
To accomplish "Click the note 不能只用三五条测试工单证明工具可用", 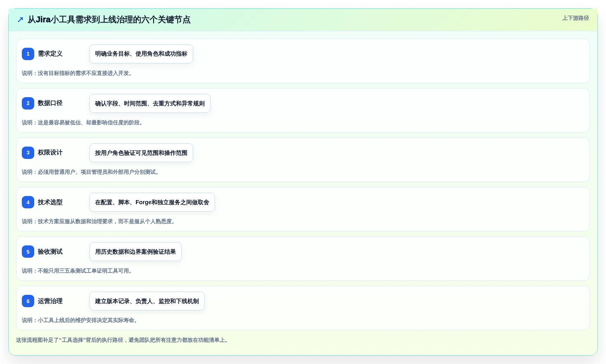I will point(78,271).
